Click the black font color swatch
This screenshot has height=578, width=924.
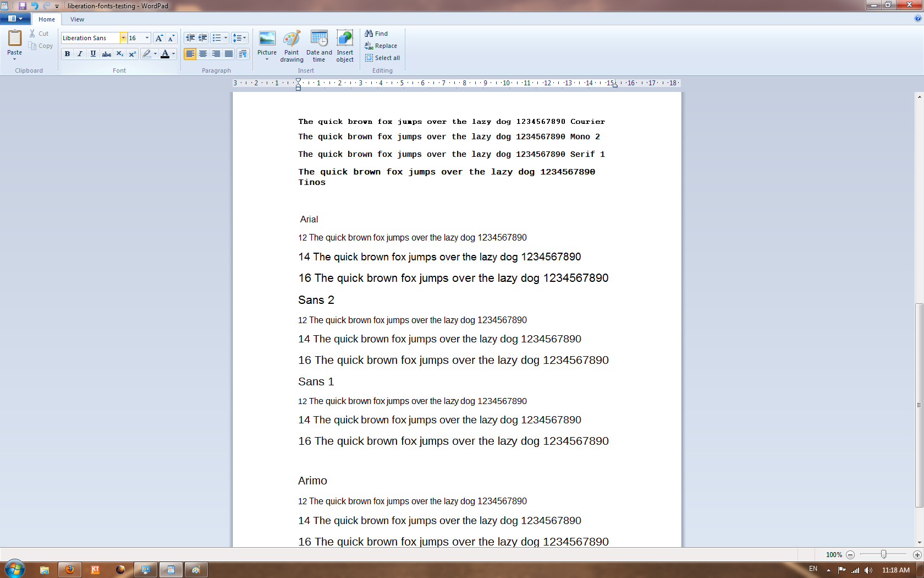click(165, 54)
